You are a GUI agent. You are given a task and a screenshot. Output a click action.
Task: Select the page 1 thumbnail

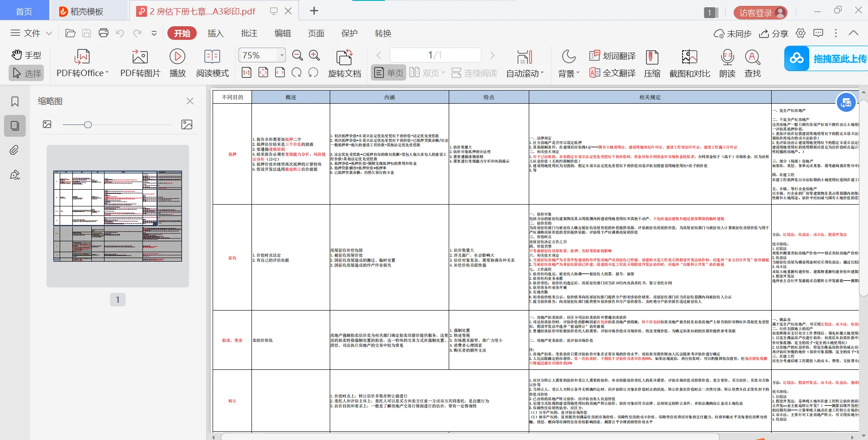tap(118, 216)
